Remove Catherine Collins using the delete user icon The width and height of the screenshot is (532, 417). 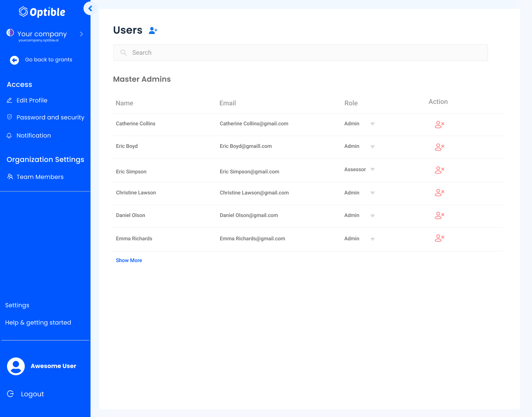coord(439,125)
